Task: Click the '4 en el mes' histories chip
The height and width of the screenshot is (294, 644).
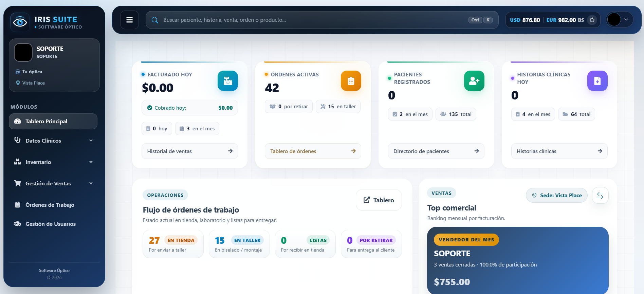Action: pos(533,114)
